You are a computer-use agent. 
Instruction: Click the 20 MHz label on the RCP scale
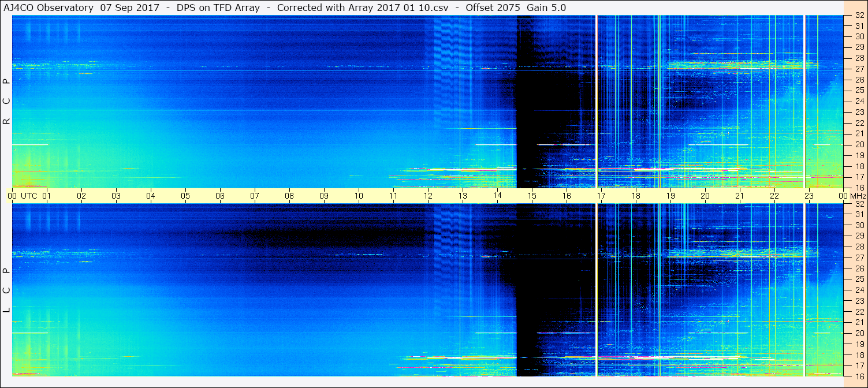click(x=858, y=144)
